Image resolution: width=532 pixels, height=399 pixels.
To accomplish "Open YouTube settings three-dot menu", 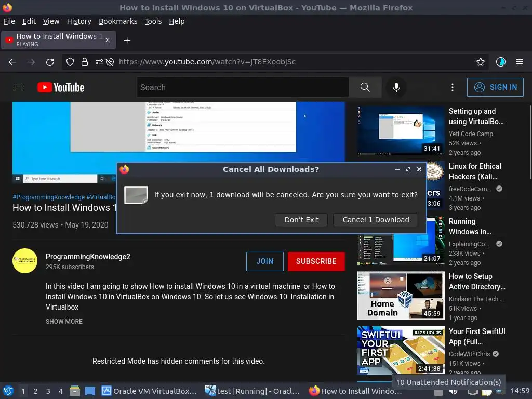I will pos(453,87).
